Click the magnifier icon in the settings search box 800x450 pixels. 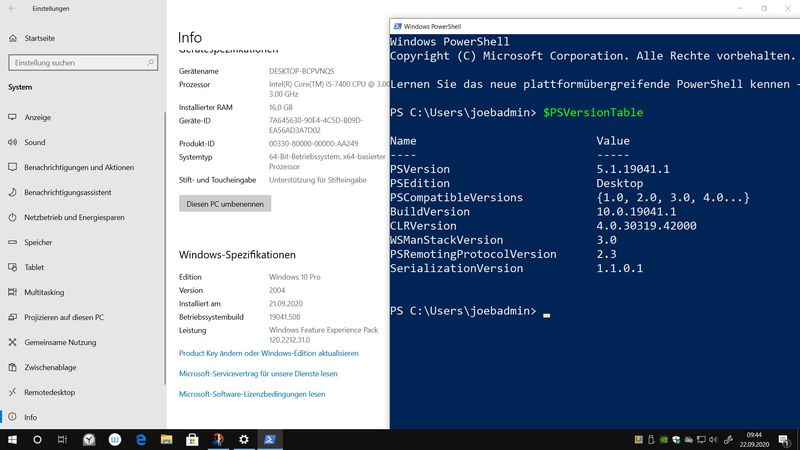click(x=150, y=63)
